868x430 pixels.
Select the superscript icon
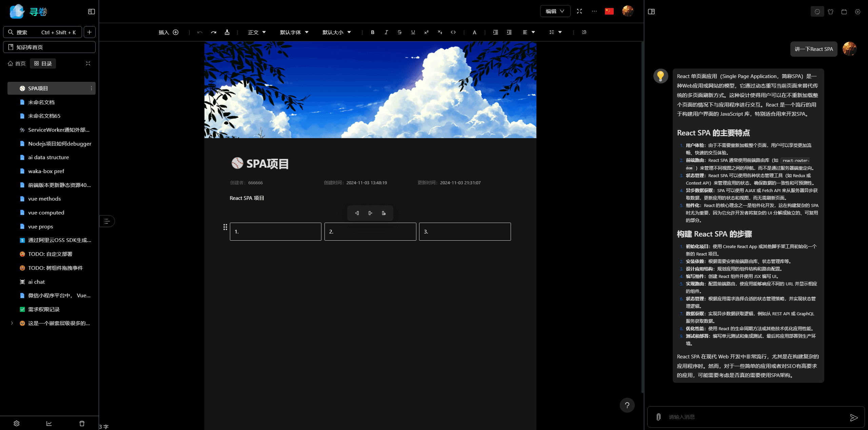[426, 32]
